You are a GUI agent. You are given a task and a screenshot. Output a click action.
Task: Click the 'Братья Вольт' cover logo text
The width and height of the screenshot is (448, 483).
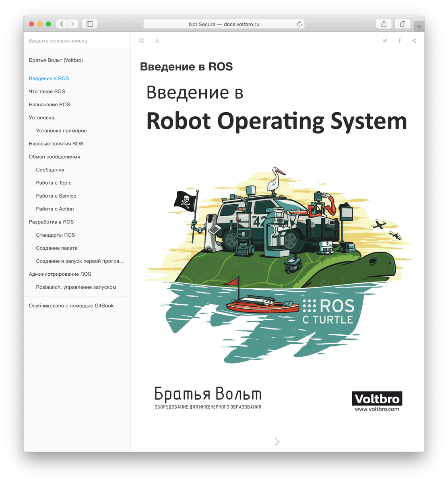pos(208,394)
